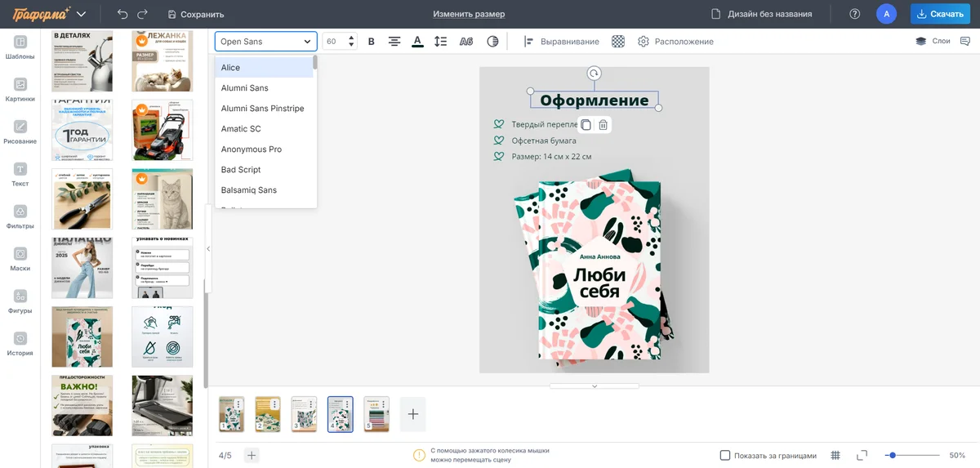Choose the Alumni Sans Pinstripe font
Screen dimensions: 980x468
tap(264, 109)
